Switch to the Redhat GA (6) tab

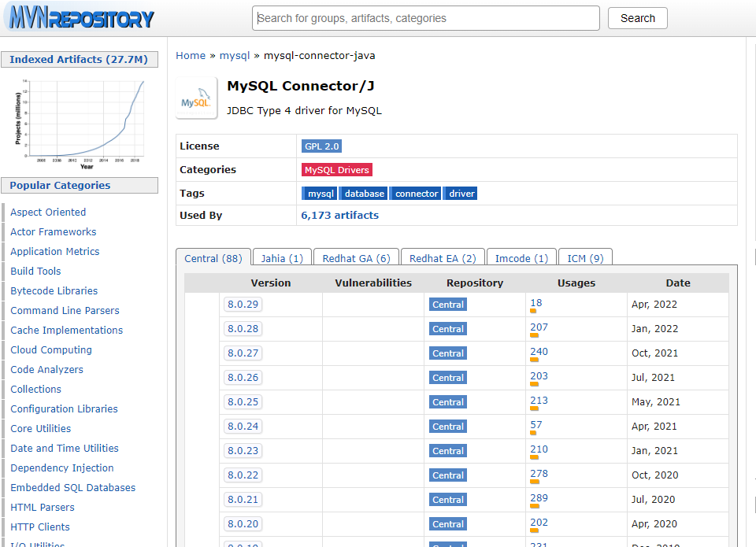click(x=356, y=258)
